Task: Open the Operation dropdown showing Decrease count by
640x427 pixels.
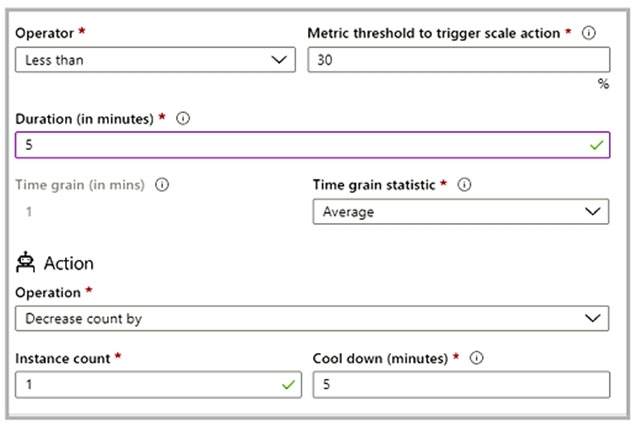Action: click(x=311, y=318)
